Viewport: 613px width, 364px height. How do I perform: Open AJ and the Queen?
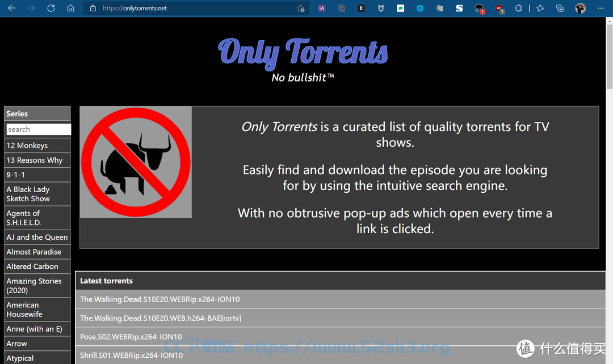[x=37, y=237]
